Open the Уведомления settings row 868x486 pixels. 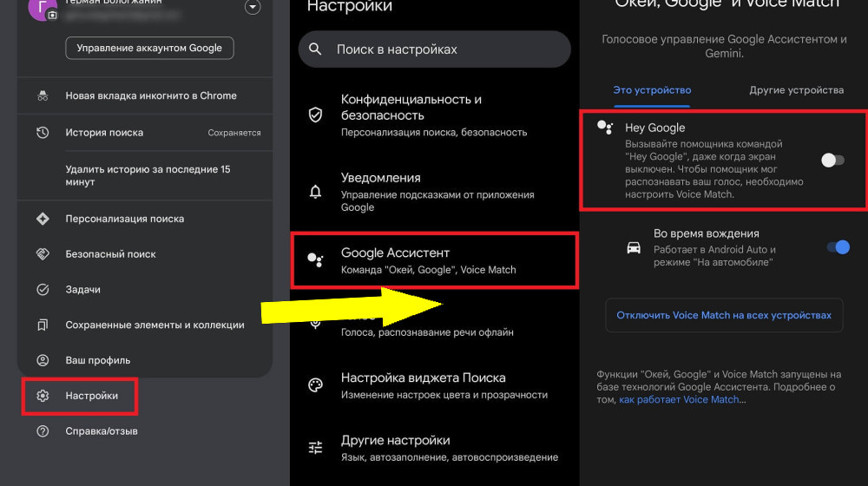[x=435, y=192]
